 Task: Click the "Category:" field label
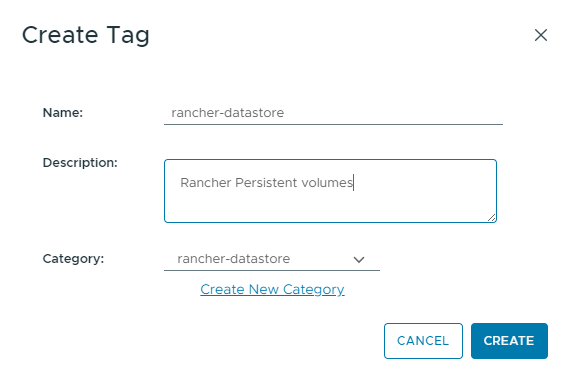(73, 259)
